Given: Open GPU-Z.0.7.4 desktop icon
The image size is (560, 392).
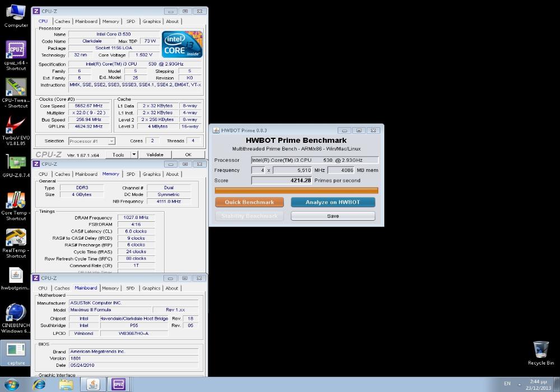Looking at the screenshot, I should click(x=16, y=166).
